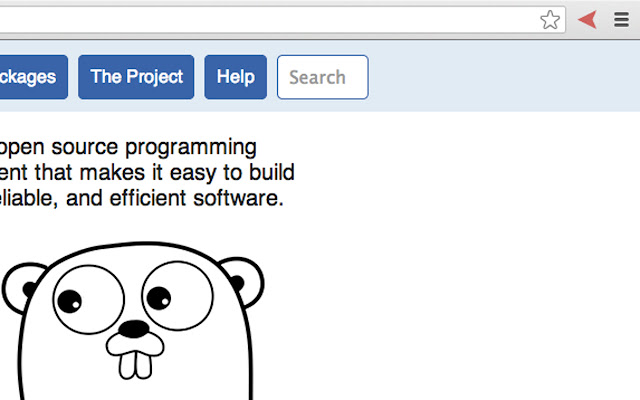Open The Project page

136,77
